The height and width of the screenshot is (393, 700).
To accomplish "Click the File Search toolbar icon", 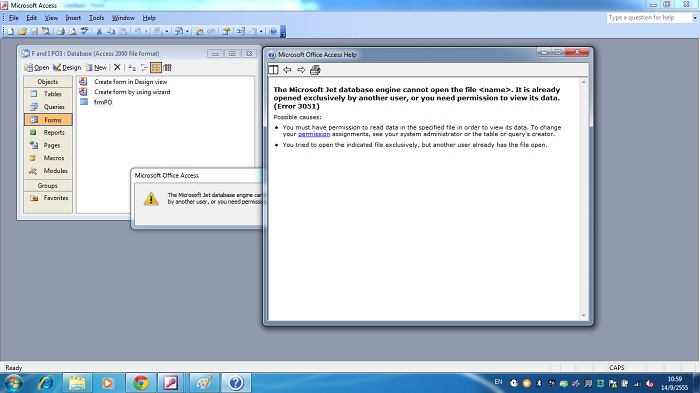I will [x=46, y=31].
